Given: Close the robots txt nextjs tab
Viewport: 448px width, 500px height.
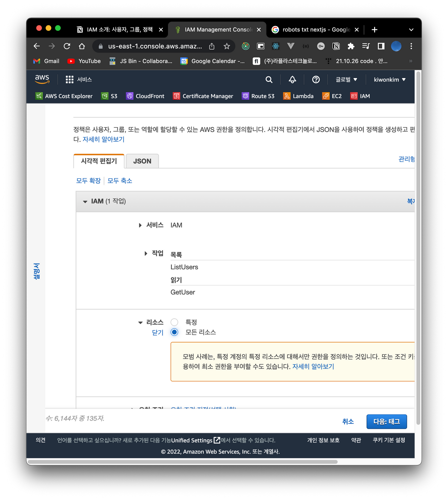Looking at the screenshot, I should coord(357,30).
